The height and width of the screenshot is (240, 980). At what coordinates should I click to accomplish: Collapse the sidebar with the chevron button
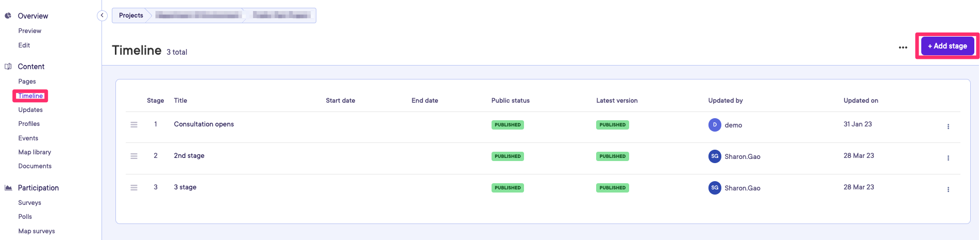tap(102, 15)
